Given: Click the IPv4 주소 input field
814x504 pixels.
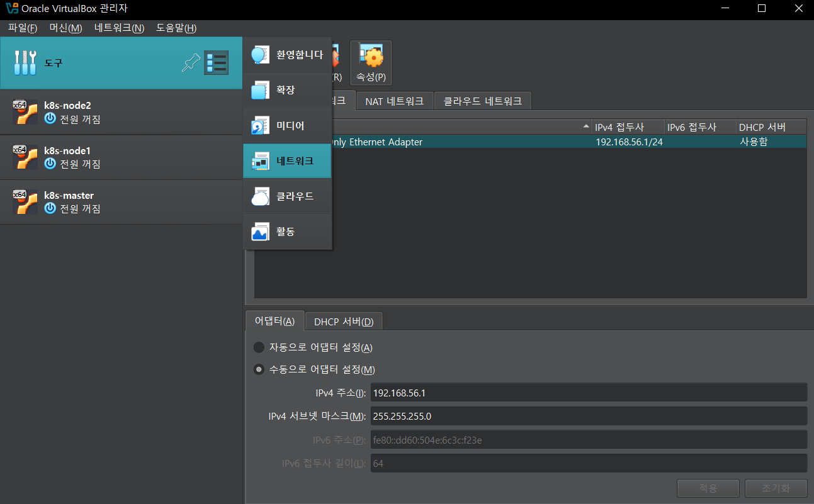Looking at the screenshot, I should pyautogui.click(x=589, y=393).
